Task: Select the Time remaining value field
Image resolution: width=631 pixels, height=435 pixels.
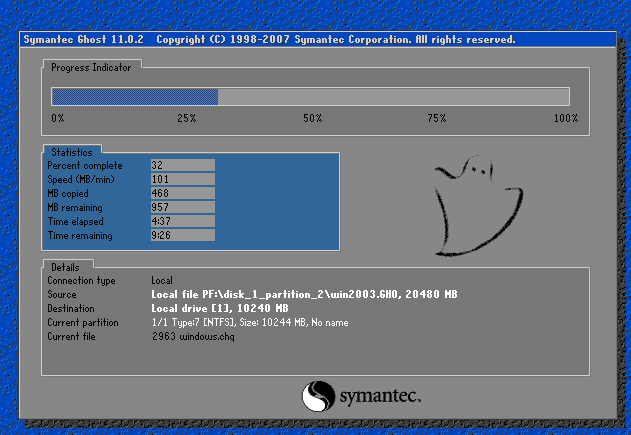Action: coord(182,235)
